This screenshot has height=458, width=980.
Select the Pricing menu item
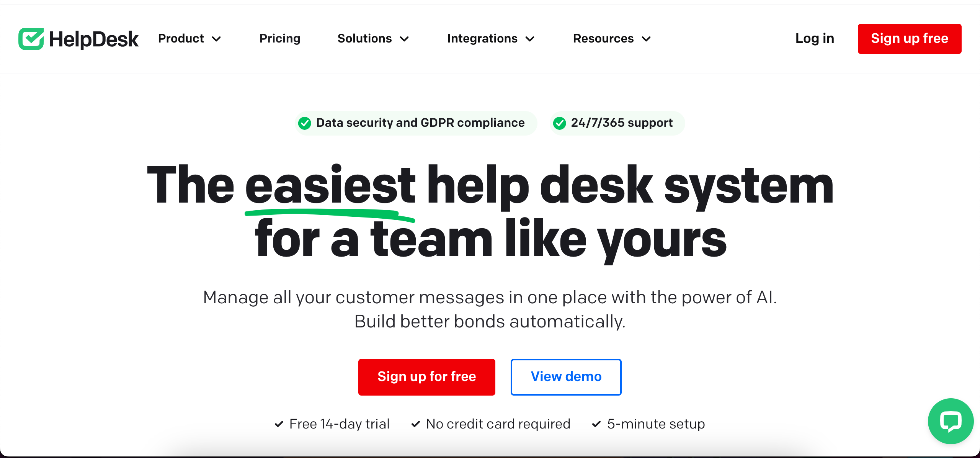click(x=279, y=38)
